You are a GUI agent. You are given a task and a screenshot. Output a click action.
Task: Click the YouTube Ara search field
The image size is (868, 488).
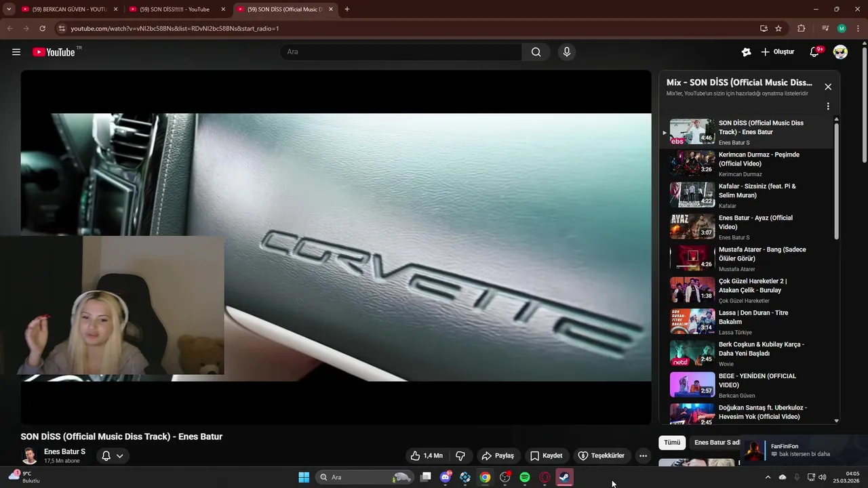pyautogui.click(x=401, y=52)
